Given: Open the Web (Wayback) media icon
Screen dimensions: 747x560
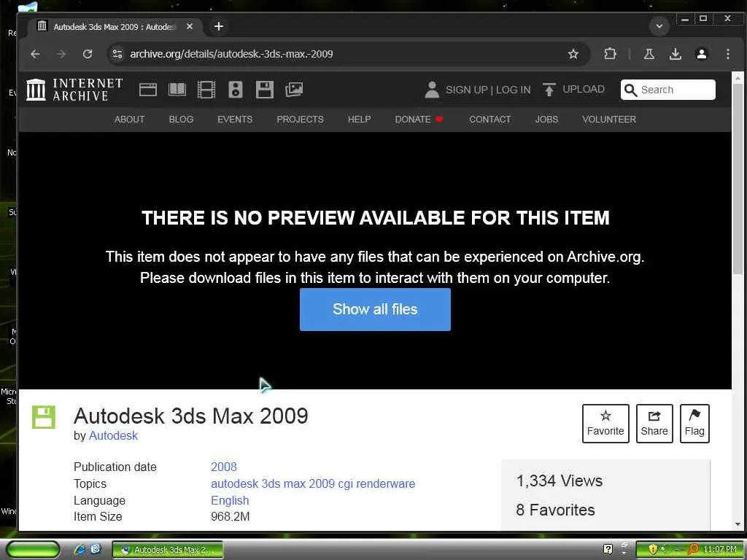Looking at the screenshot, I should click(x=147, y=90).
